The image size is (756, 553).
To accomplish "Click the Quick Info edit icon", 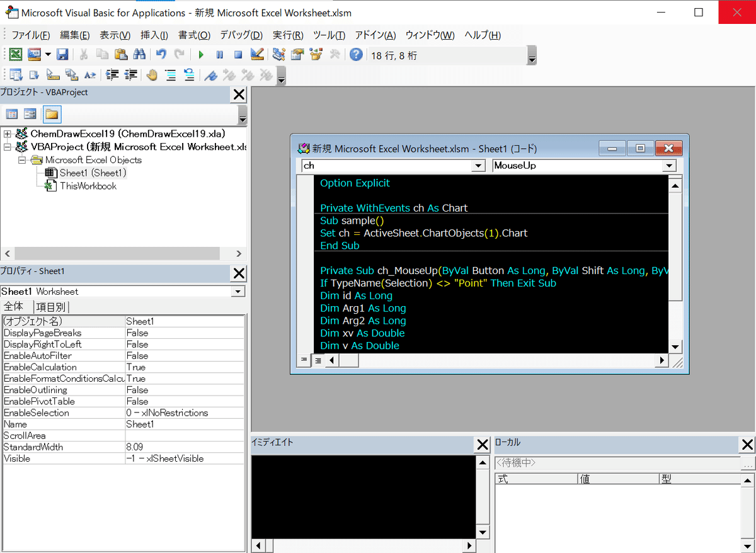I will point(53,75).
